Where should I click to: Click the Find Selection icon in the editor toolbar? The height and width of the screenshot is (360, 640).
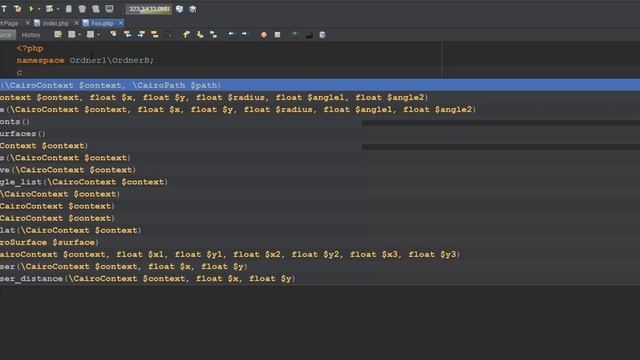click(x=113, y=35)
